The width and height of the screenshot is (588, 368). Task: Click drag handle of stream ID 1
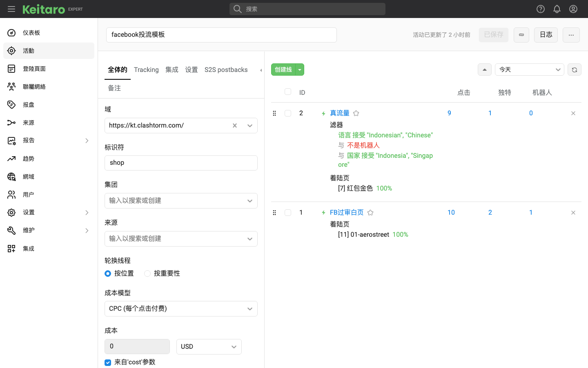274,213
